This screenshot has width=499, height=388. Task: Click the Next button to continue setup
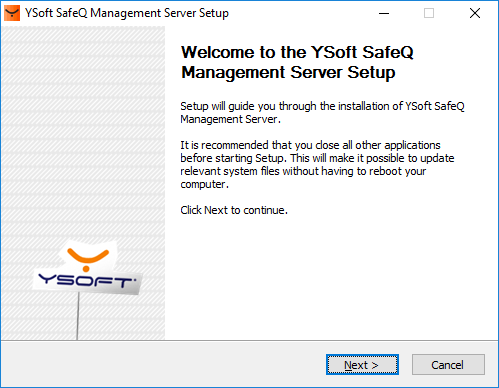(362, 365)
